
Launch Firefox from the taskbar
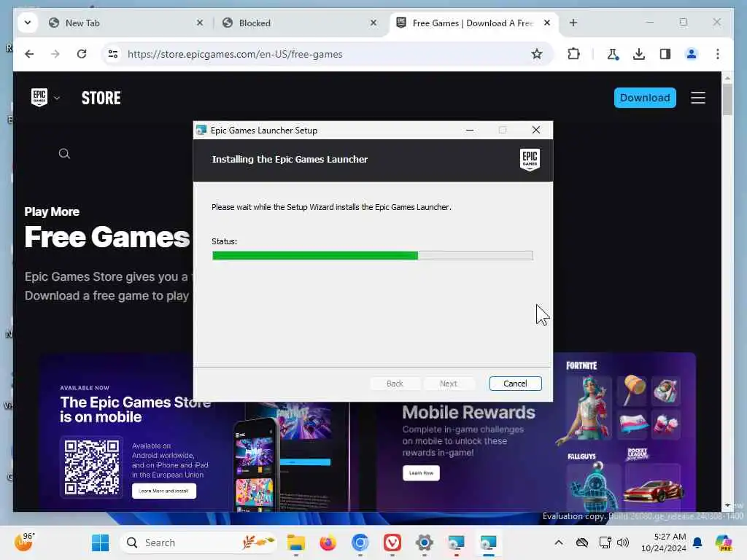tap(328, 542)
